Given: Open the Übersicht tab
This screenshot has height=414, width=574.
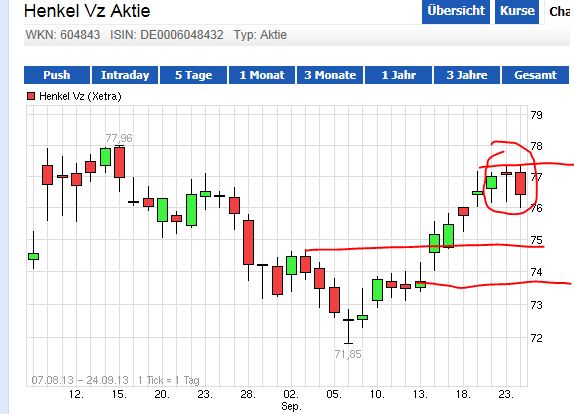Looking at the screenshot, I should tap(456, 12).
